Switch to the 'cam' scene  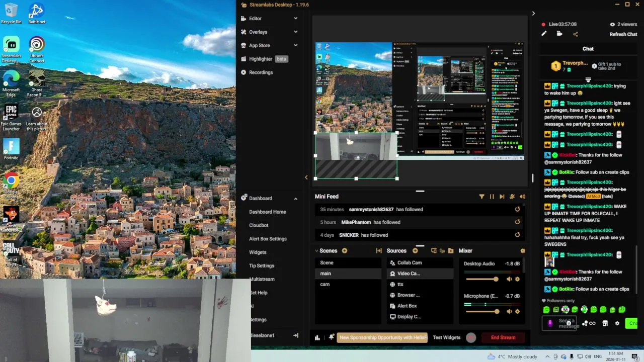tap(348, 284)
